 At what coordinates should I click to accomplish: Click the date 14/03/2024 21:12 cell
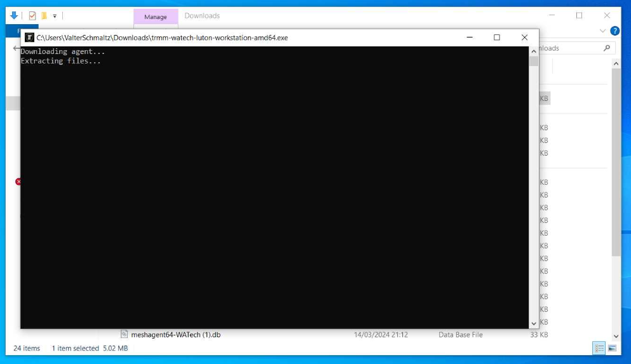(381, 335)
